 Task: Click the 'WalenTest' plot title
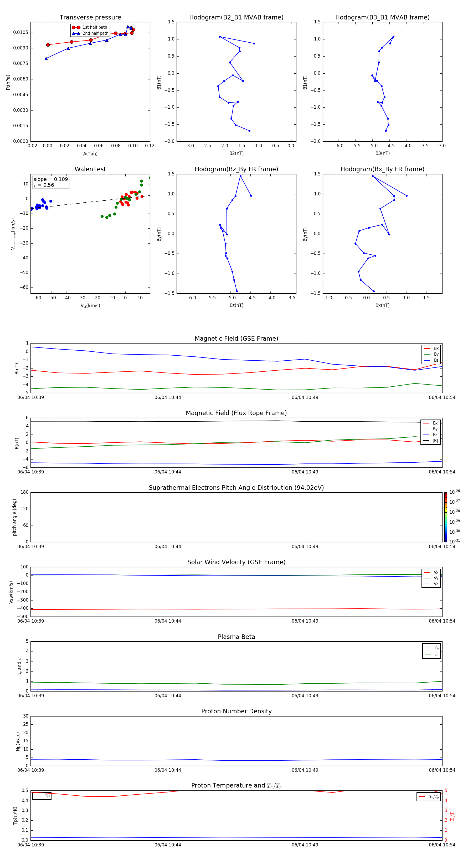(x=90, y=169)
